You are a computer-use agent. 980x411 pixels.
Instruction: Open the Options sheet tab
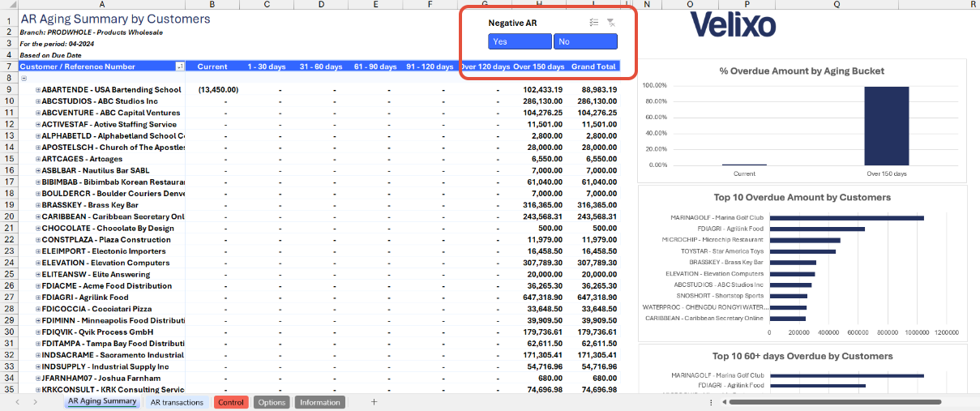click(272, 402)
